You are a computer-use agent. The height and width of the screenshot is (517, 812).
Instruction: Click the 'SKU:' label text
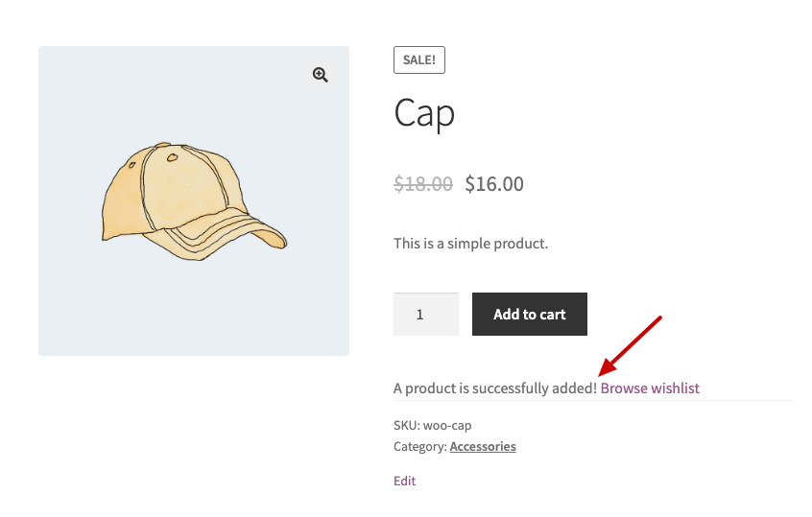coord(407,426)
